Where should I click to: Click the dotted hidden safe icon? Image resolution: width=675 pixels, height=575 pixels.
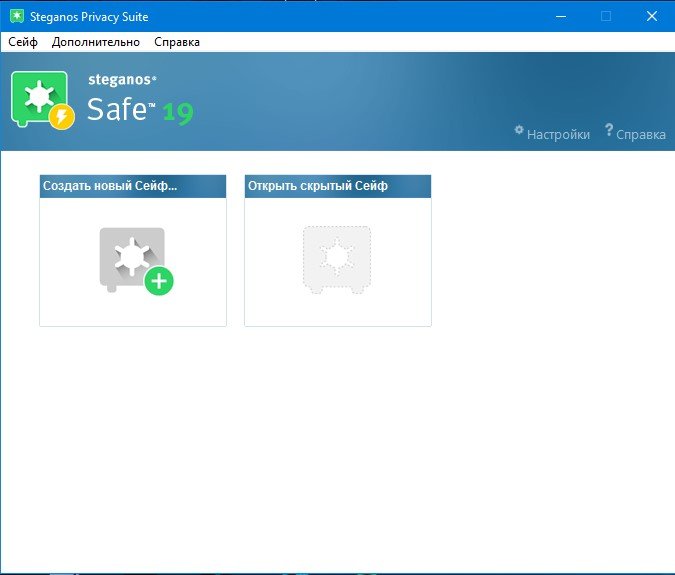click(x=337, y=260)
